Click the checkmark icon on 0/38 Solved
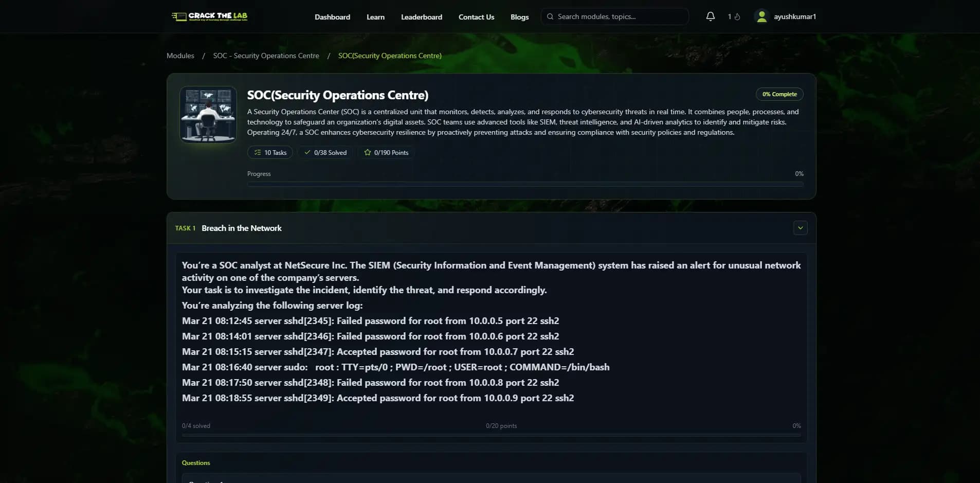Screen dimensions: 980x483 click(x=307, y=152)
